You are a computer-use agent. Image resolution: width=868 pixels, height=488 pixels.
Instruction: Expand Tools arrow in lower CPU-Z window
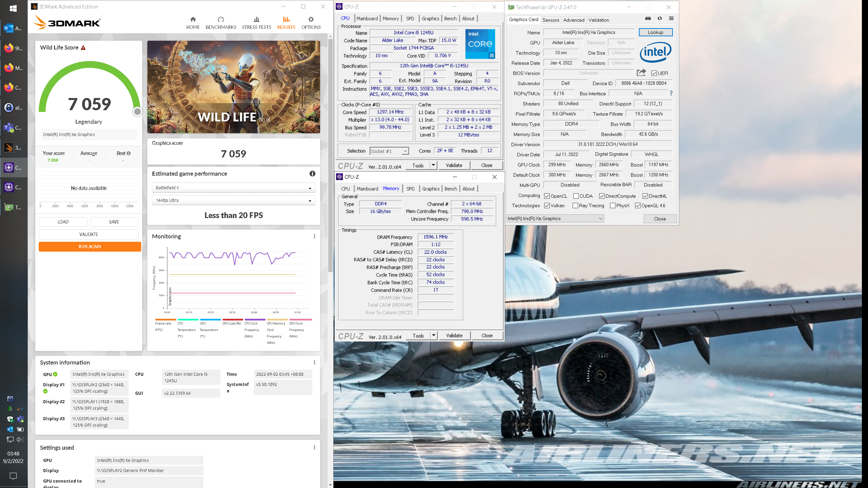tap(434, 335)
